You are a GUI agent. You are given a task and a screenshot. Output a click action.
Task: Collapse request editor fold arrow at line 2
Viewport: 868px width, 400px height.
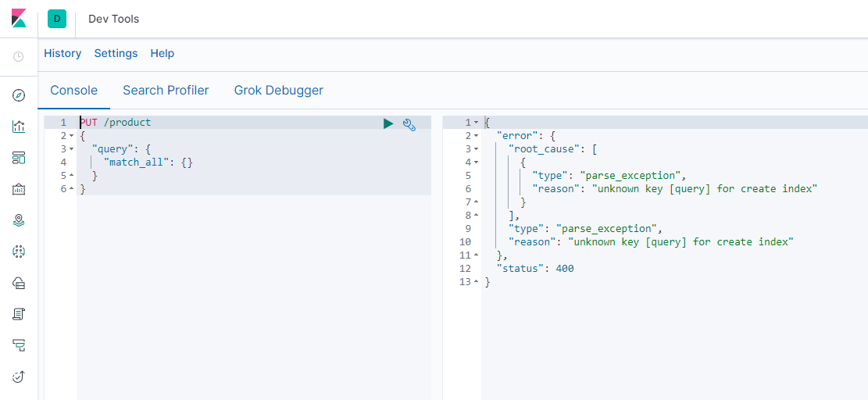(x=71, y=136)
